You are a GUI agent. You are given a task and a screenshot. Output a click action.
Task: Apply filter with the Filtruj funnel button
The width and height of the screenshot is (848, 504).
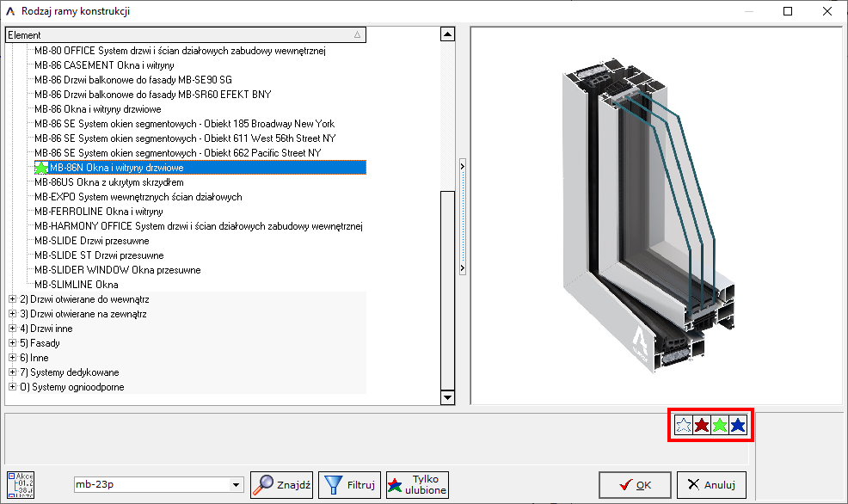(x=349, y=485)
